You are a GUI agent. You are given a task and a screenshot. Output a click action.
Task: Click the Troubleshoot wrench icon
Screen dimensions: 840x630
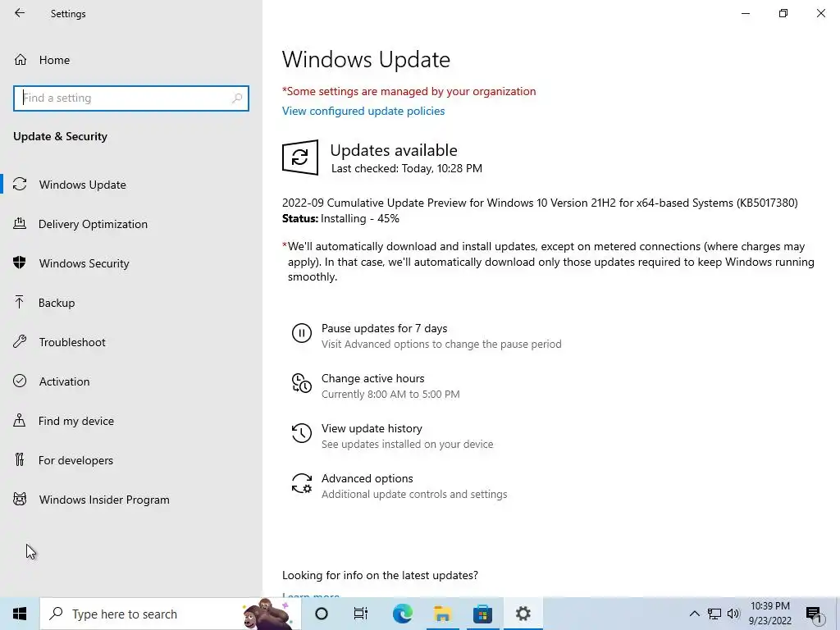point(20,341)
